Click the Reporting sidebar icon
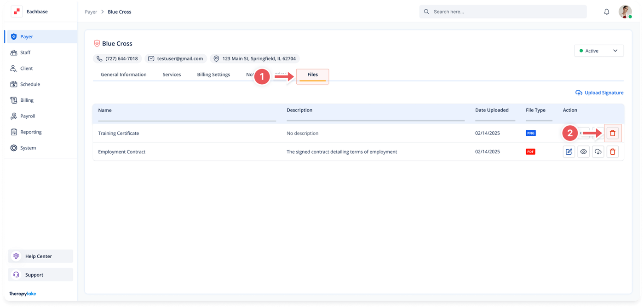 [14, 132]
